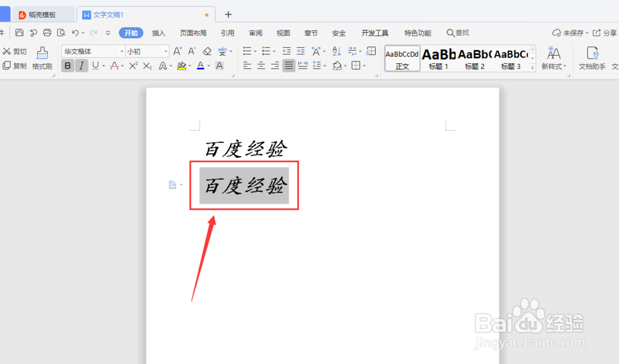Click the shading paint bucket button
The width and height of the screenshot is (619, 364).
(x=337, y=66)
